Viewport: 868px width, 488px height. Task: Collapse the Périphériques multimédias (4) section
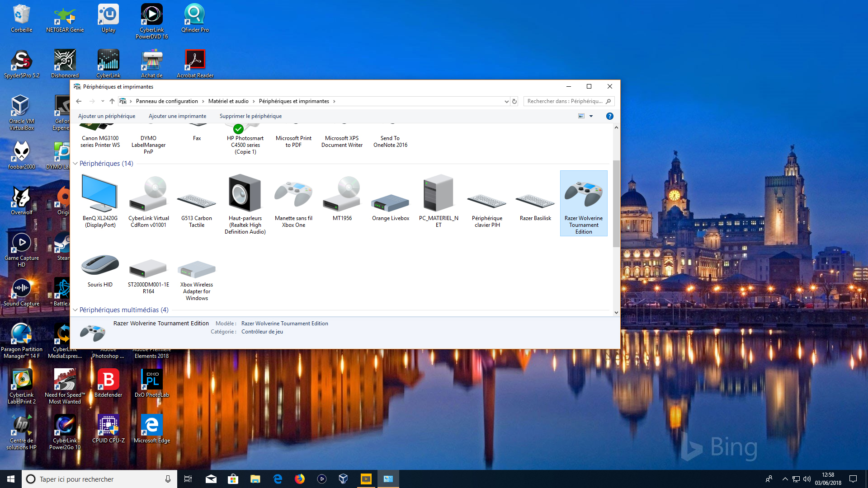click(75, 310)
